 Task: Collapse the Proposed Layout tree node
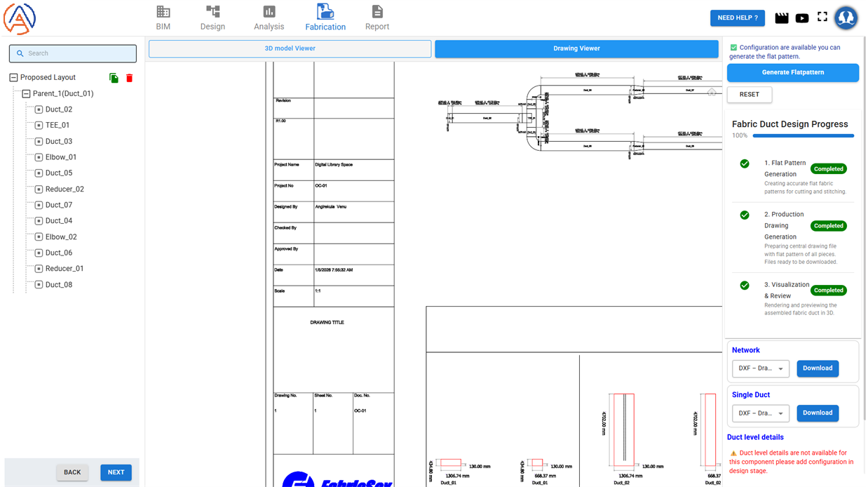(x=13, y=78)
